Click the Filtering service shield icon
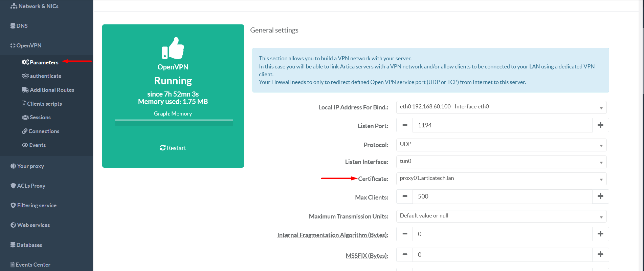This screenshot has height=271, width=644. [13, 205]
